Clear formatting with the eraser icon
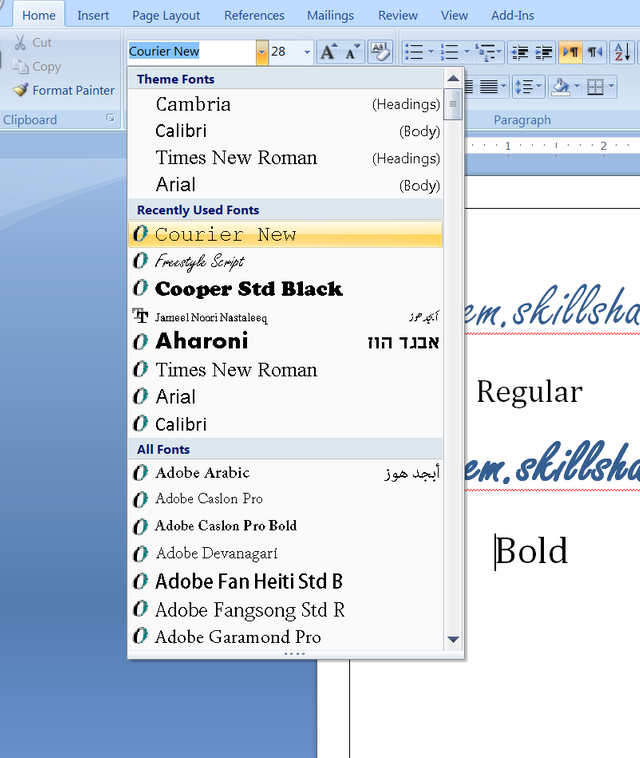 pos(380,52)
